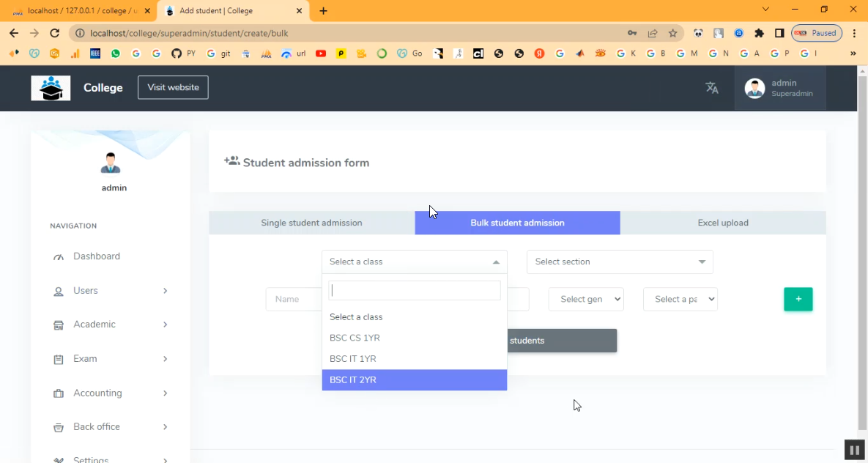This screenshot has width=868, height=463.
Task: Open the Select section dropdown
Action: 620,262
